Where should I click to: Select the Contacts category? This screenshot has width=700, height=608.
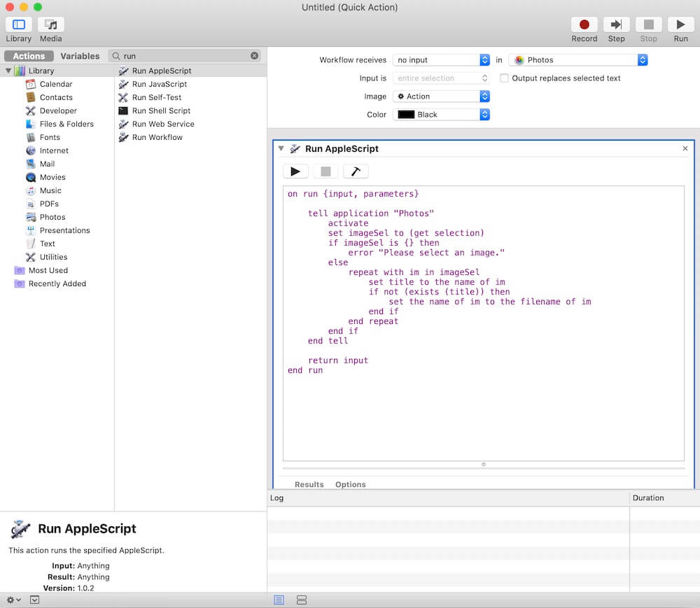coord(56,97)
